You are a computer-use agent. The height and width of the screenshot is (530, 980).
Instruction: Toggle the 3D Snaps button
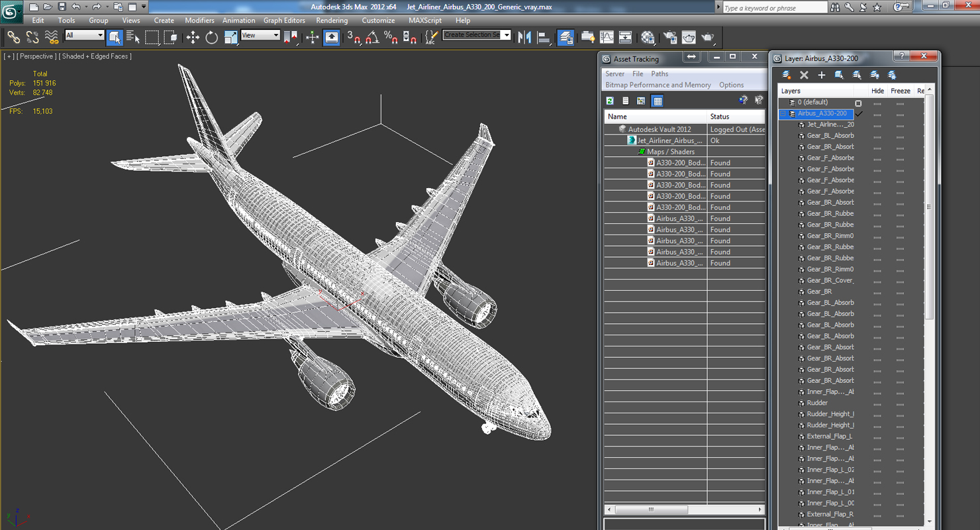tap(354, 37)
